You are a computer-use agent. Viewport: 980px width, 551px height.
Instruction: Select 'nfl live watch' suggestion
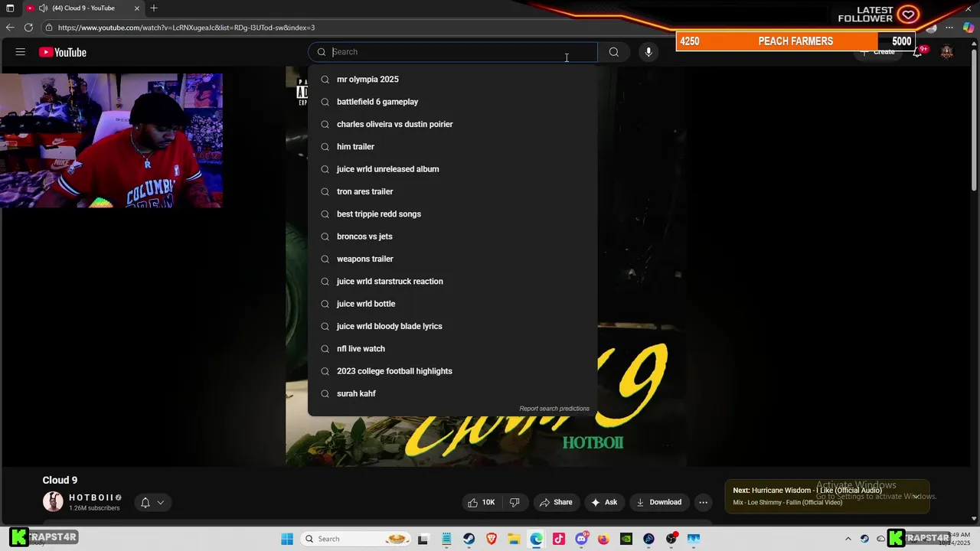pyautogui.click(x=452, y=349)
